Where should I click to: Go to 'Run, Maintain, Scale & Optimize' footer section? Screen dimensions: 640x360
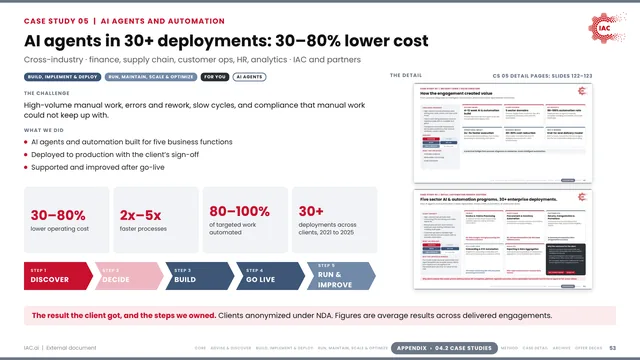pyautogui.click(x=353, y=348)
